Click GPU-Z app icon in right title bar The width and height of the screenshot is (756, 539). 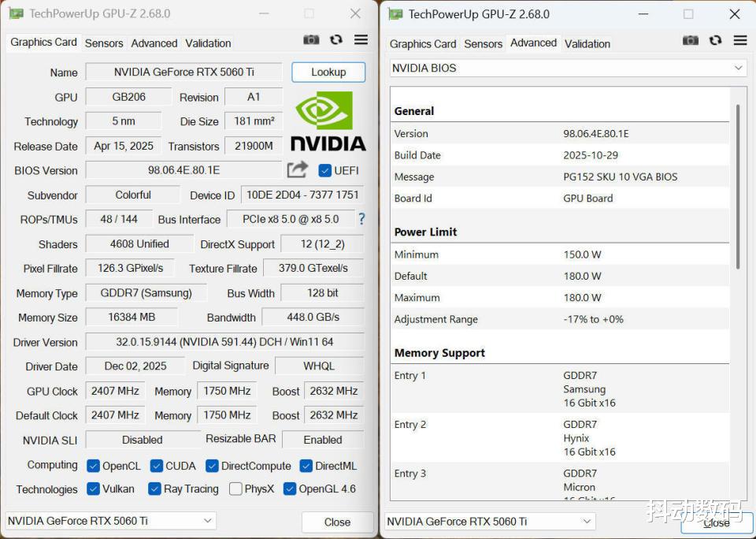coord(396,14)
